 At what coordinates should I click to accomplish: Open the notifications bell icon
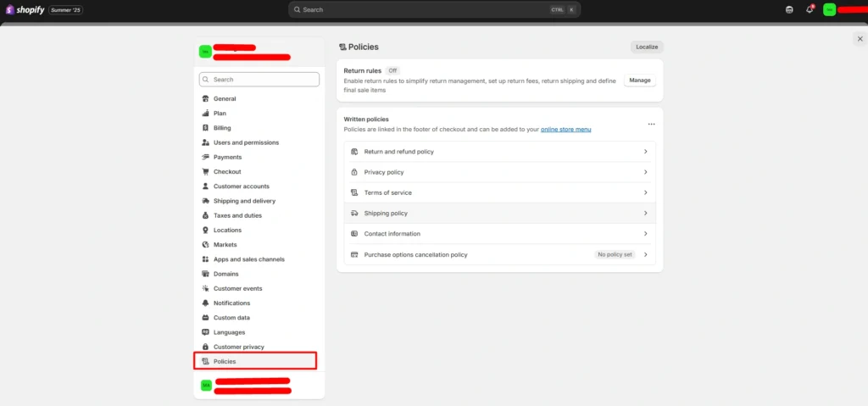[810, 9]
